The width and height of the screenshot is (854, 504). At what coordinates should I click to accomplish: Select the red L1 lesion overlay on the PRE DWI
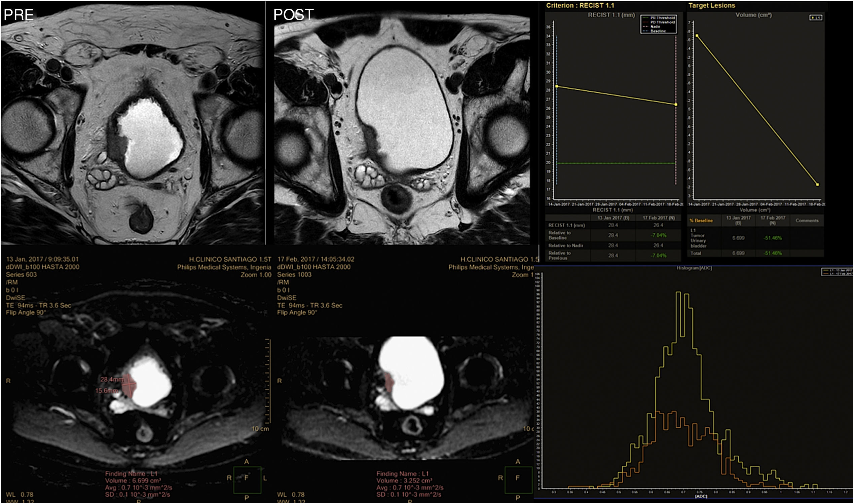pos(129,386)
